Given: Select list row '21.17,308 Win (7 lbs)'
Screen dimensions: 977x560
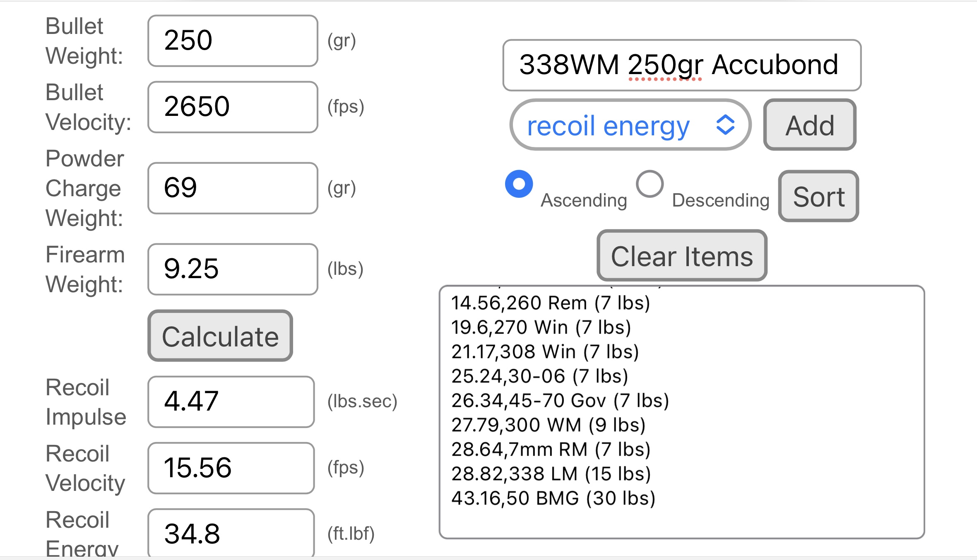Looking at the screenshot, I should coord(545,352).
